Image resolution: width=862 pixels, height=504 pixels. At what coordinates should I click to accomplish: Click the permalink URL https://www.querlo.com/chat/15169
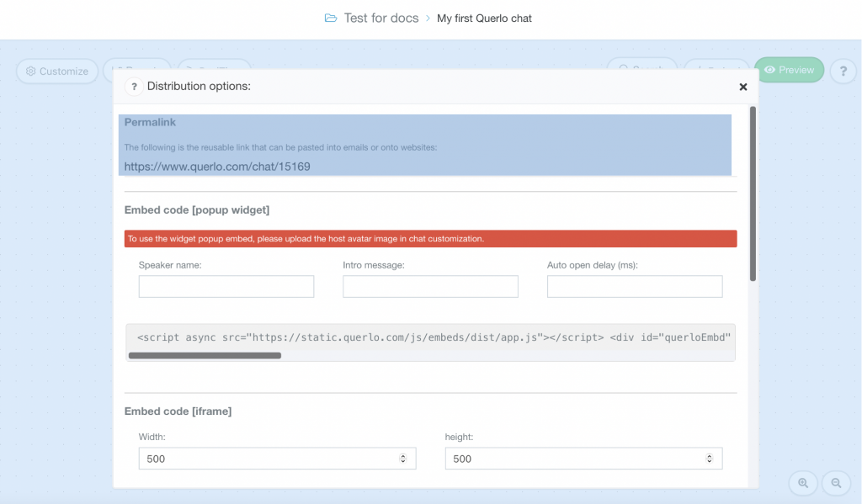pyautogui.click(x=217, y=167)
